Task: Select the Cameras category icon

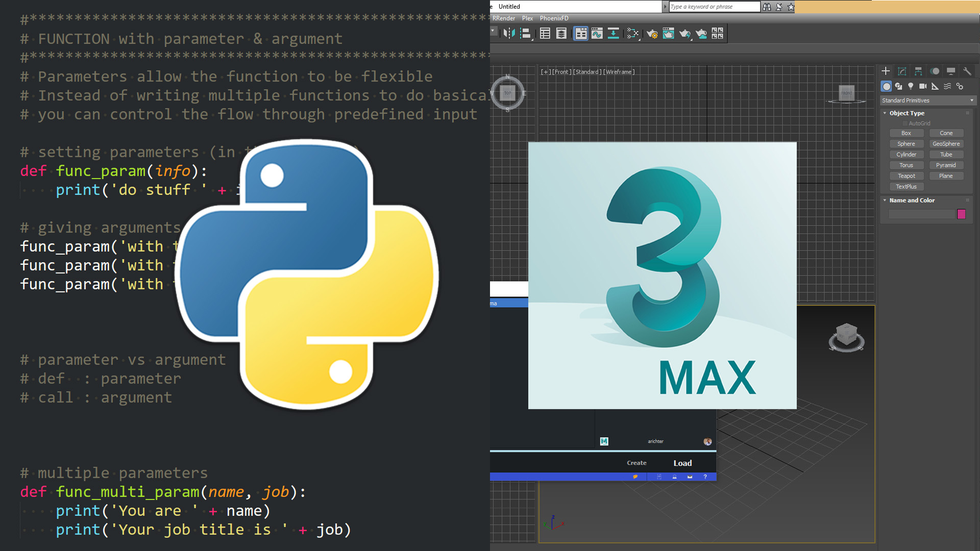Action: click(x=923, y=86)
